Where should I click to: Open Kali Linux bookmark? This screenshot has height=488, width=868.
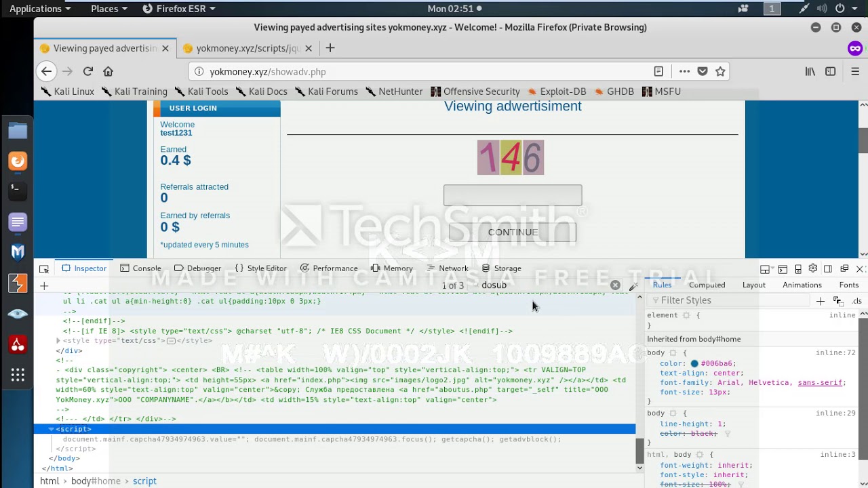67,91
